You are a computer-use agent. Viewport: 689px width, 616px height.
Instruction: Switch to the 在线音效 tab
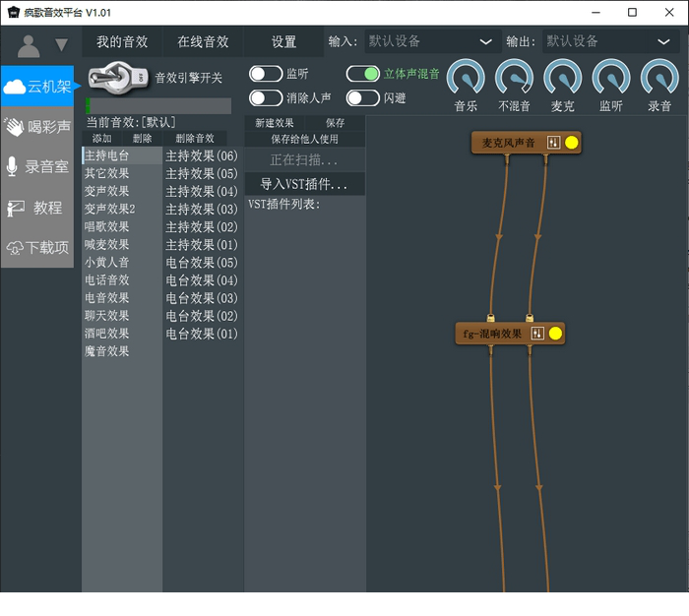[203, 41]
